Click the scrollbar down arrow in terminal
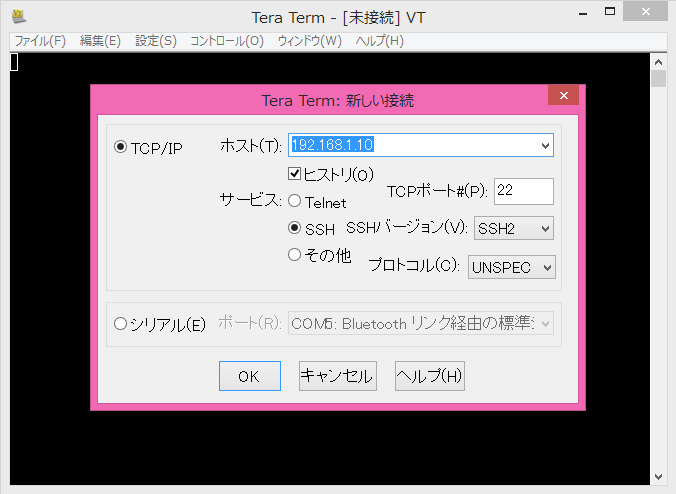Screen dimensions: 676x494 (x=658, y=476)
